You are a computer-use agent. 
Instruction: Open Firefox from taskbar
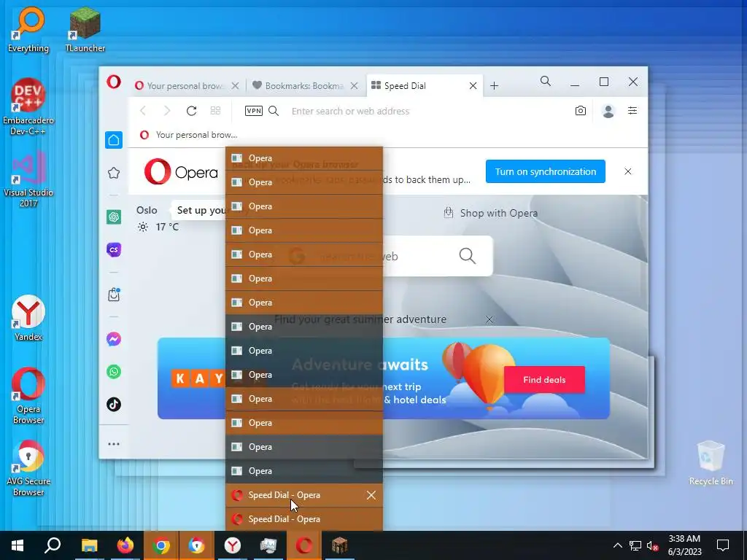tap(125, 545)
